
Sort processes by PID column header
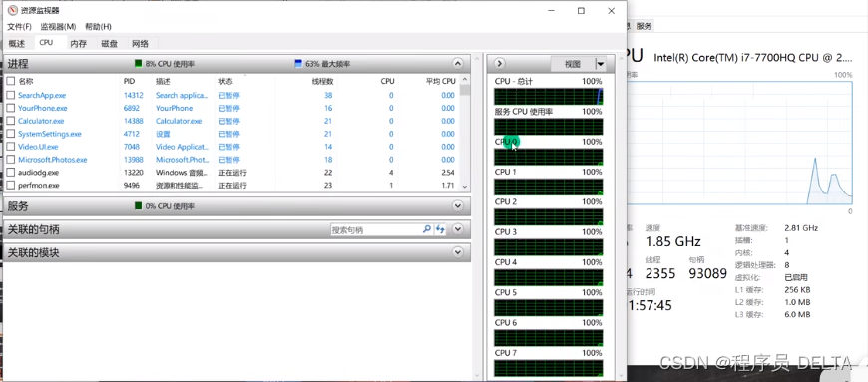[x=129, y=81]
